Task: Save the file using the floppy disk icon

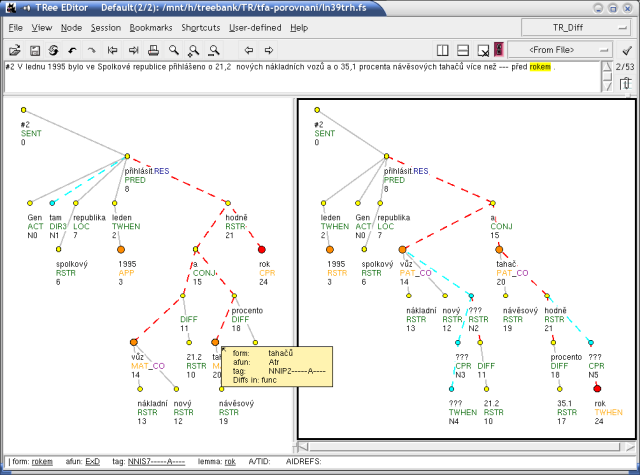Action: [35, 50]
